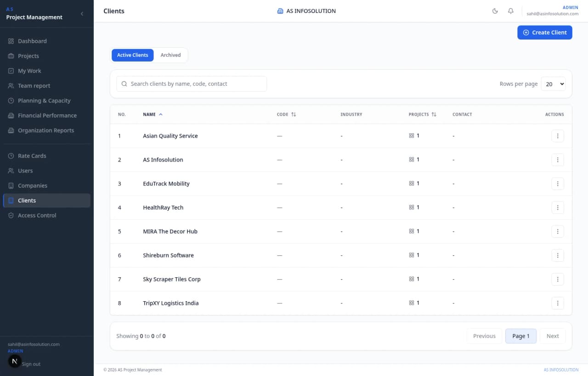588x376 pixels.
Task: Sort by PROJECTS column header
Action: point(422,114)
